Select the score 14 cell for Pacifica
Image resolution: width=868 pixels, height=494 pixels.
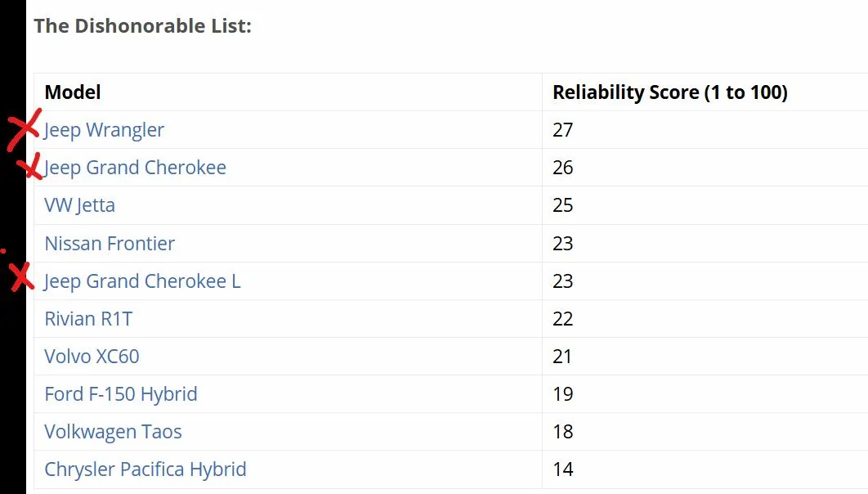point(705,469)
